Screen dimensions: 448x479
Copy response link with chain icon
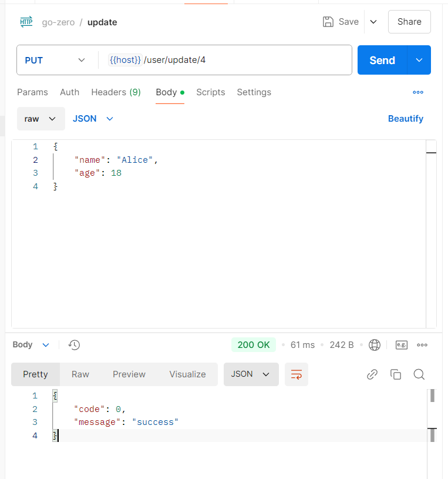pyautogui.click(x=372, y=374)
